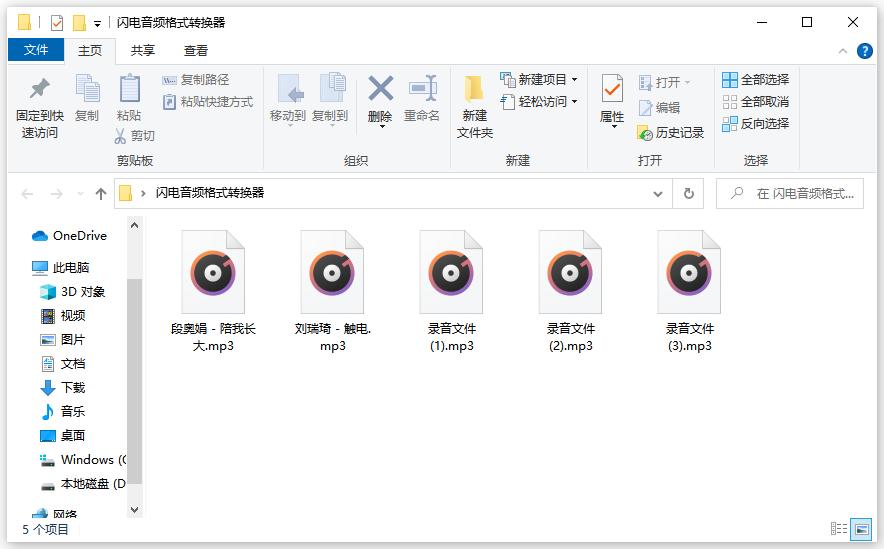Click the sidebar scroll up arrow
The width and height of the screenshot is (884, 549).
coord(135,225)
